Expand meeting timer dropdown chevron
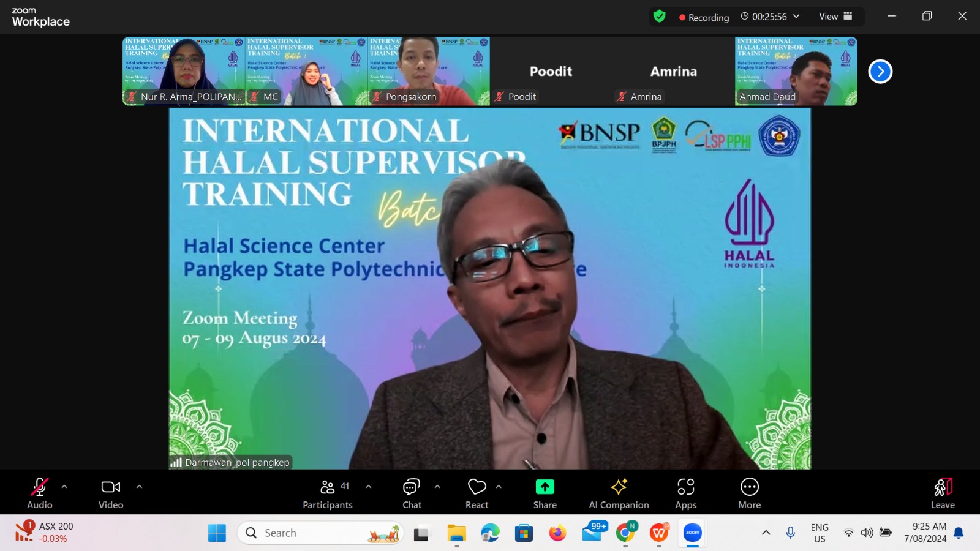Screen dimensions: 980x551 click(x=796, y=17)
